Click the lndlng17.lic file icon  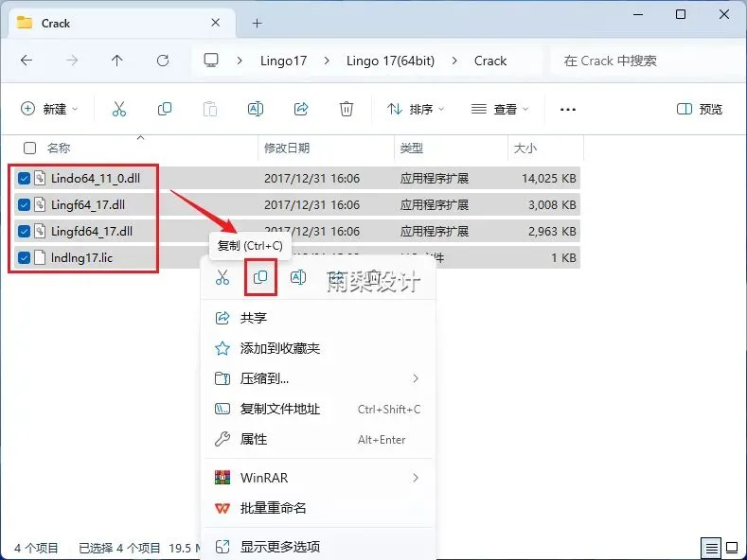[40, 257]
